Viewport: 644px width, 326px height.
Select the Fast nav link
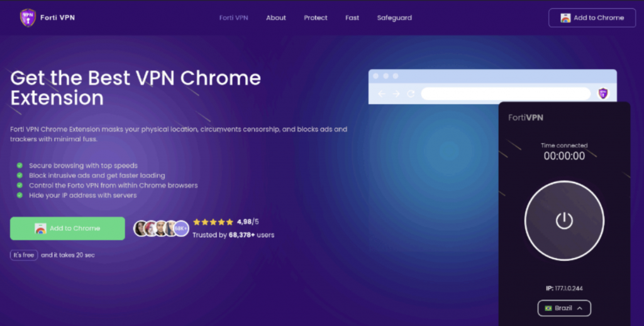click(352, 18)
